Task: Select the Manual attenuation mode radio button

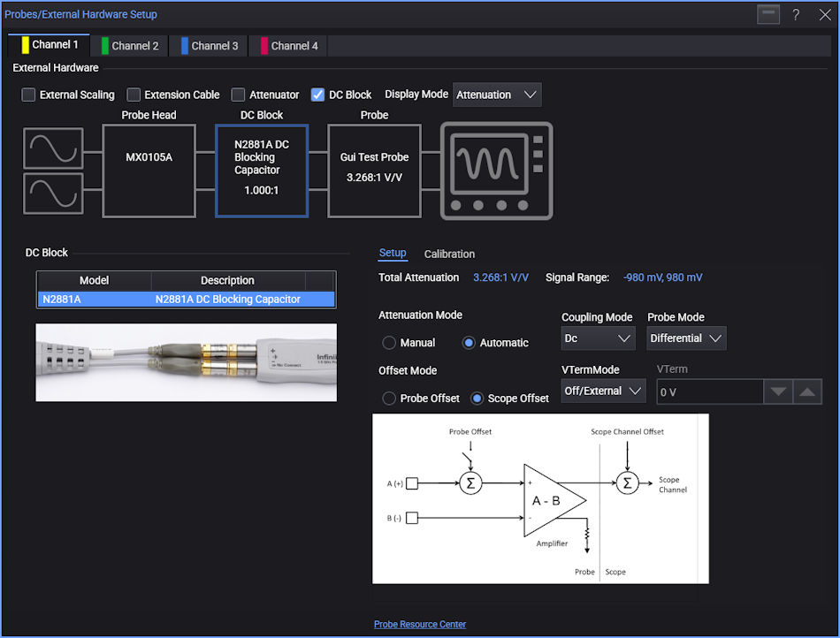Action: 389,343
